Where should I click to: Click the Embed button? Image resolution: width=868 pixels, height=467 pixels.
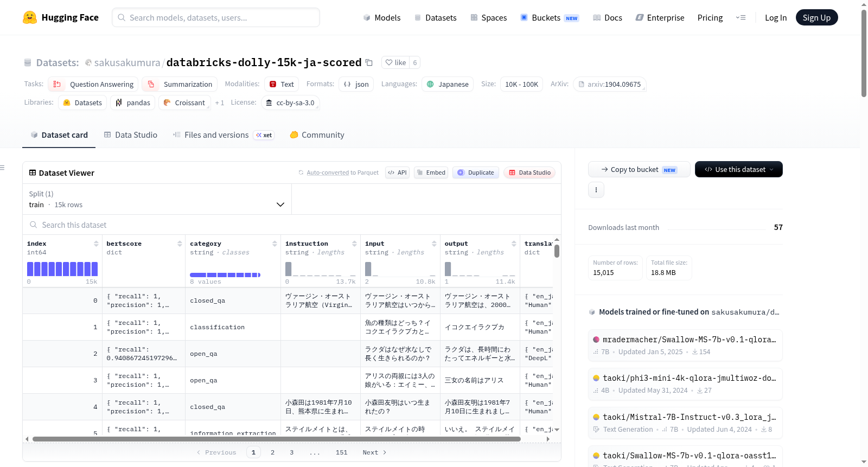click(431, 172)
